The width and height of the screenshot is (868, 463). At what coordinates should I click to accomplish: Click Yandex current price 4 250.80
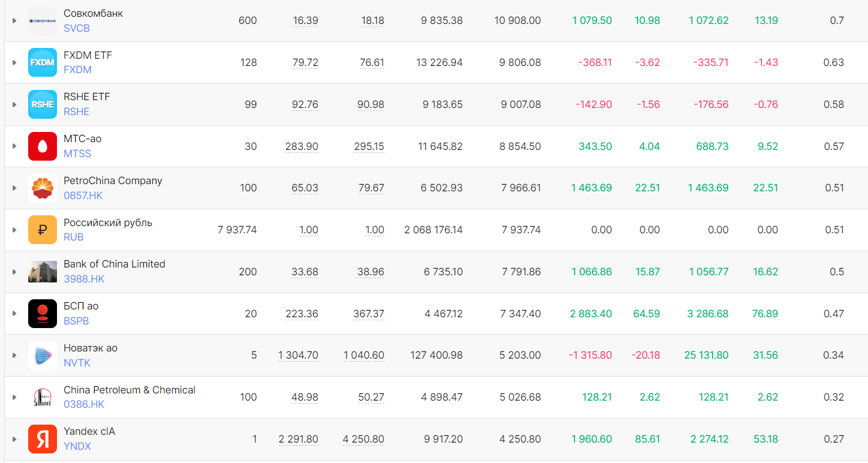tap(364, 439)
